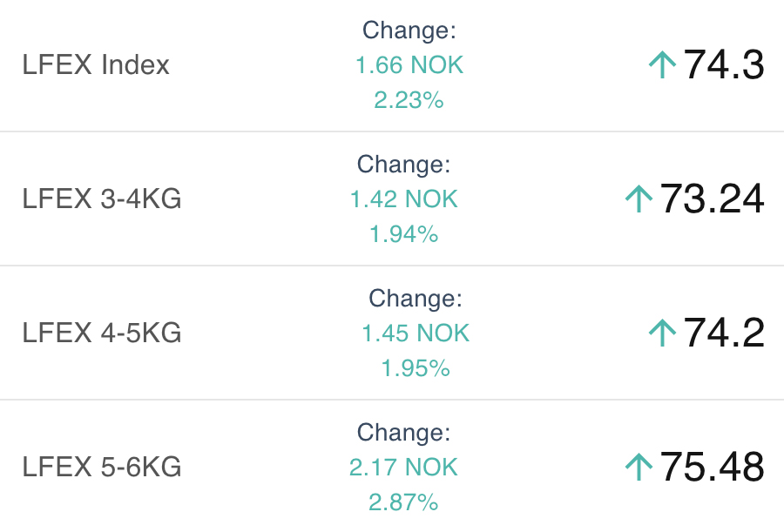Viewport: 784px width, 532px height.
Task: Click the up arrow beside 74.2
Action: click(663, 333)
